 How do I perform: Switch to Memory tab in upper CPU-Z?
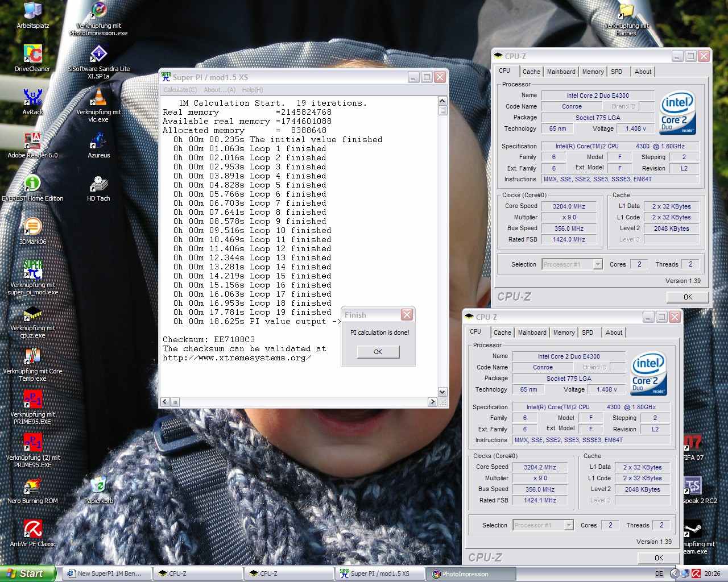(593, 72)
